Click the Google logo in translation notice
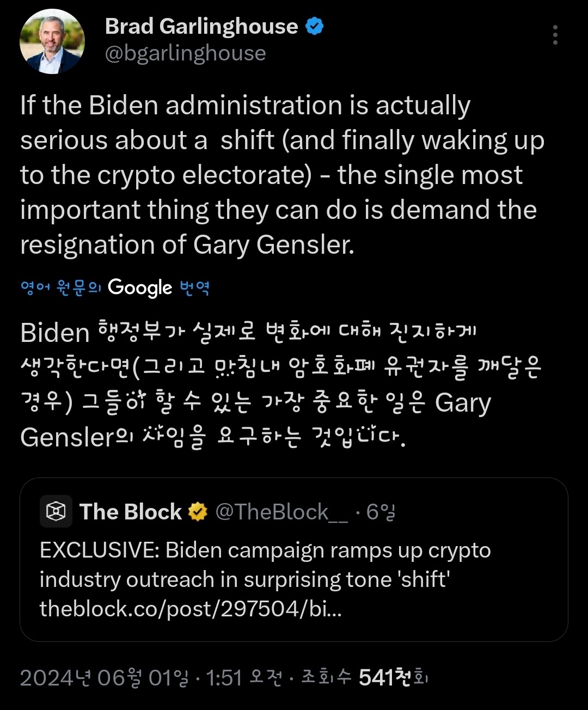 tap(140, 287)
